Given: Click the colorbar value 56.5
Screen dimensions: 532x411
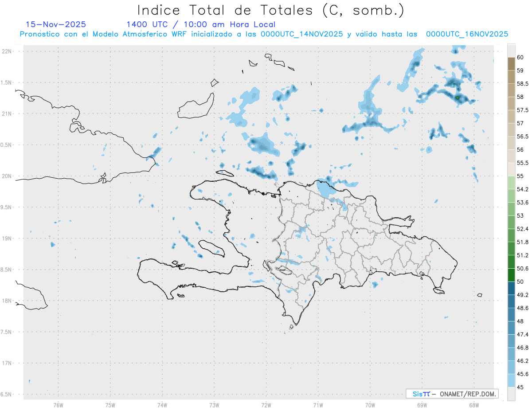Looking at the screenshot, I should [x=523, y=137].
